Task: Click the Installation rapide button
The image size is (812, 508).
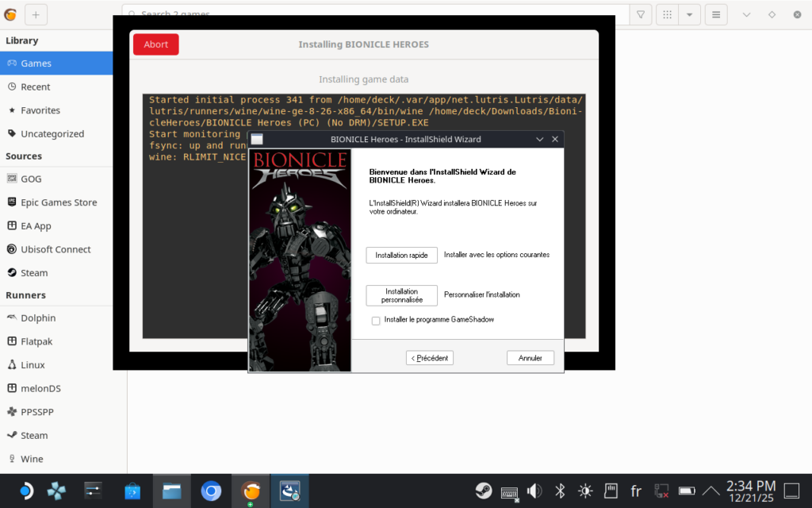Action: [x=401, y=255]
